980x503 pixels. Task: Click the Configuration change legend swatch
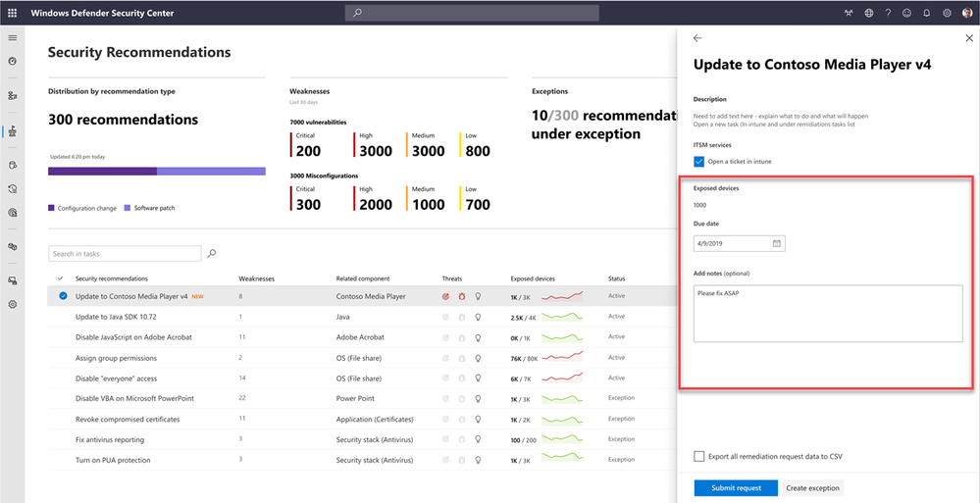point(51,208)
